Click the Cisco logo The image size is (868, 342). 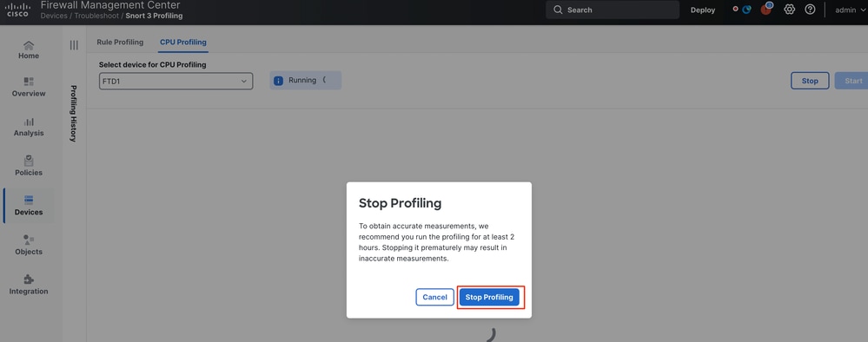17,10
